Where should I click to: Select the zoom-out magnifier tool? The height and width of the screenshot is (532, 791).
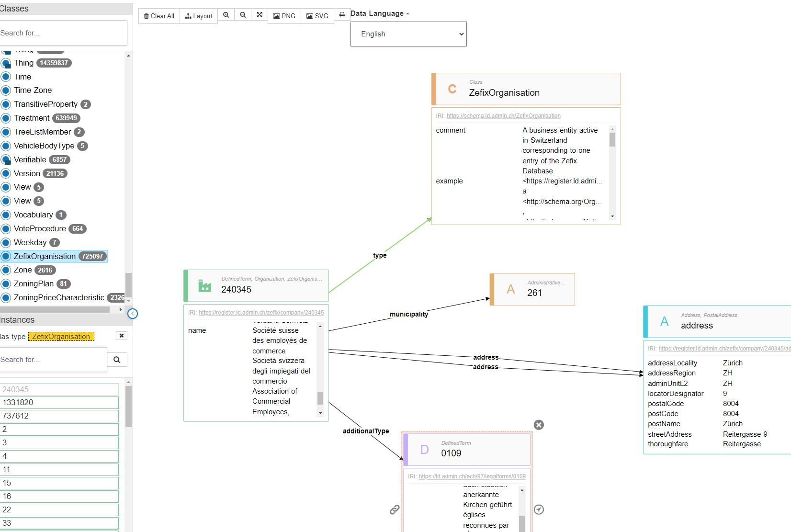243,15
